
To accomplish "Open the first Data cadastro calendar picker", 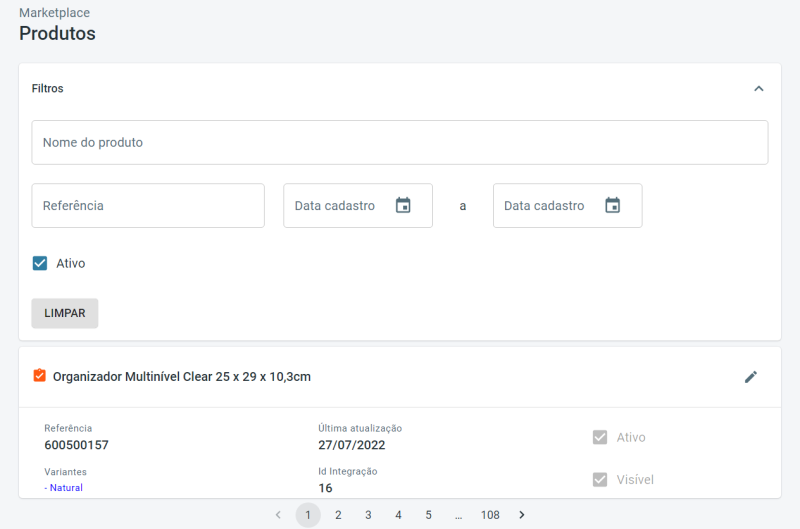I will pyautogui.click(x=403, y=205).
